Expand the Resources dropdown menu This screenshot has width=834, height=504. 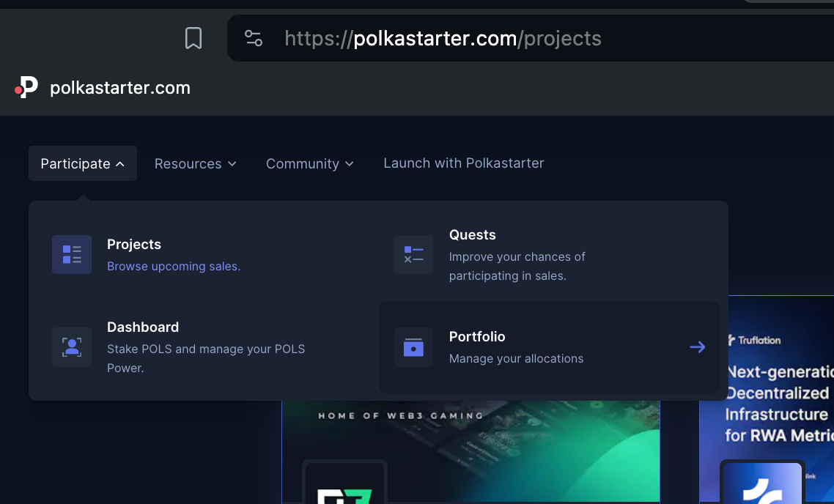click(x=195, y=164)
